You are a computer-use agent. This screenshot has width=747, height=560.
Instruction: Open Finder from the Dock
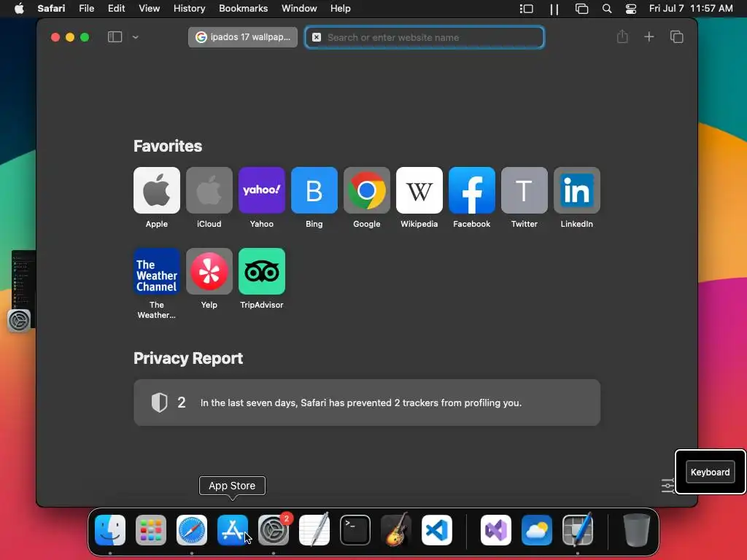tap(110, 530)
